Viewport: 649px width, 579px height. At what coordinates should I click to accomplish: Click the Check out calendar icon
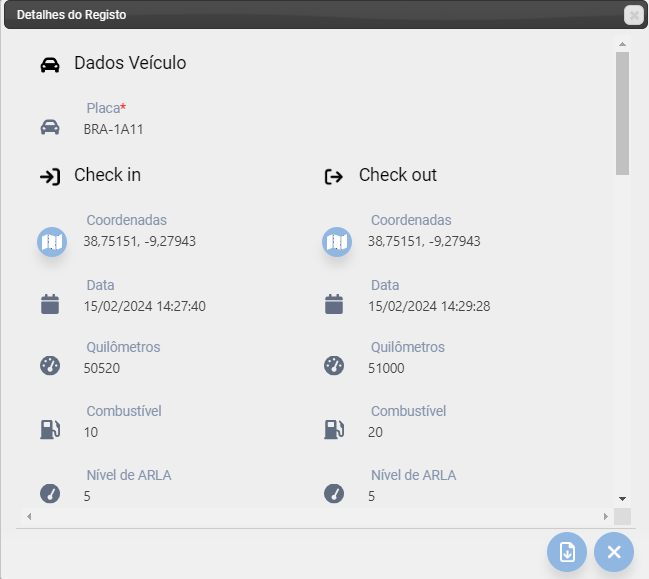[334, 304]
